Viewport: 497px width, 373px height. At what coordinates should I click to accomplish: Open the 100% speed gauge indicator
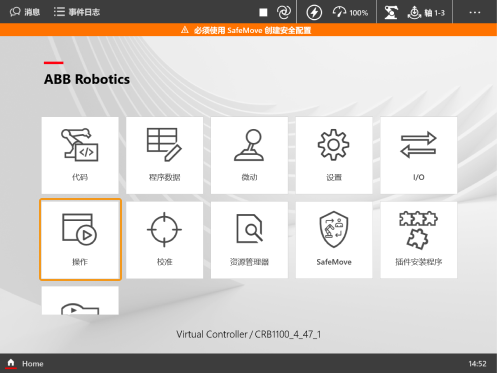point(350,13)
